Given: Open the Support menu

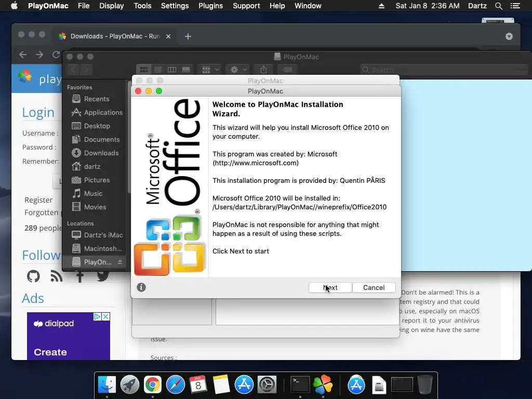Looking at the screenshot, I should [246, 6].
